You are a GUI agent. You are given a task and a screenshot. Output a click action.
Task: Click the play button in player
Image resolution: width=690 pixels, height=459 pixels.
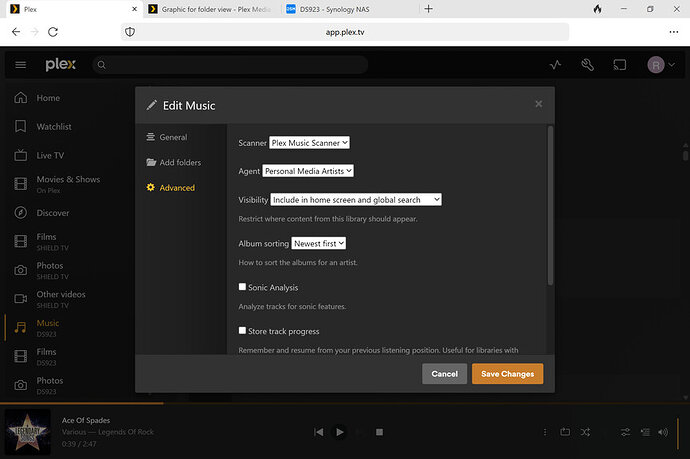point(339,432)
